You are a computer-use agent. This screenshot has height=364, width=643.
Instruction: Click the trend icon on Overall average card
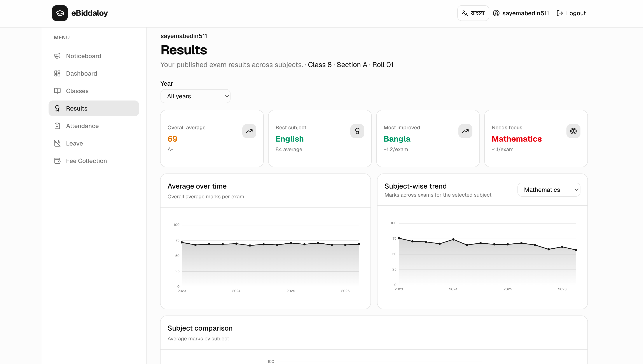tap(249, 131)
